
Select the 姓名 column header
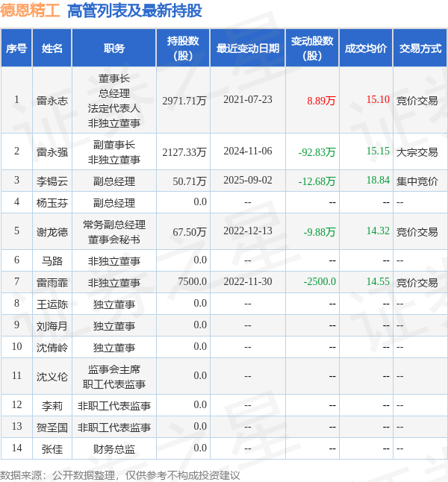coord(52,48)
